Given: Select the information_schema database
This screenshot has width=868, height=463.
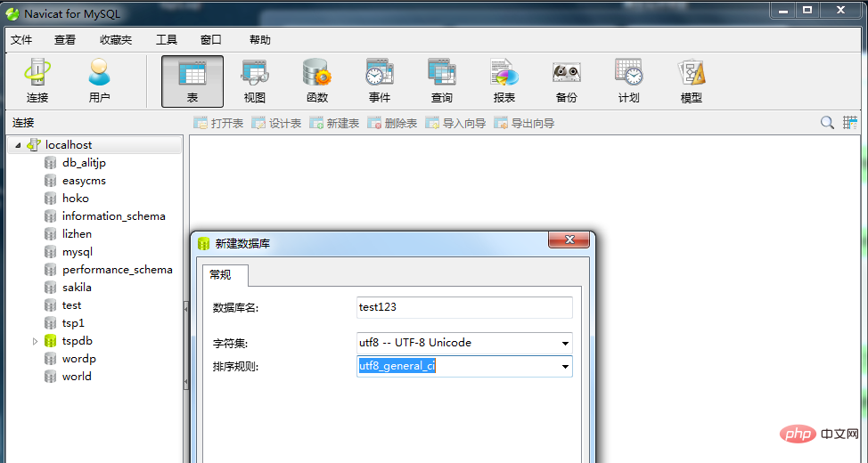Looking at the screenshot, I should point(113,215).
